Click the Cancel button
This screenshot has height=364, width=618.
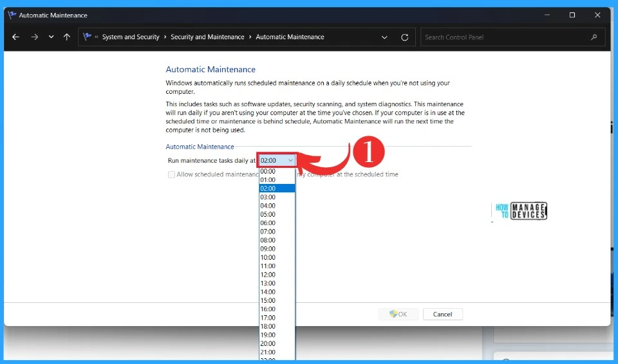click(x=443, y=314)
